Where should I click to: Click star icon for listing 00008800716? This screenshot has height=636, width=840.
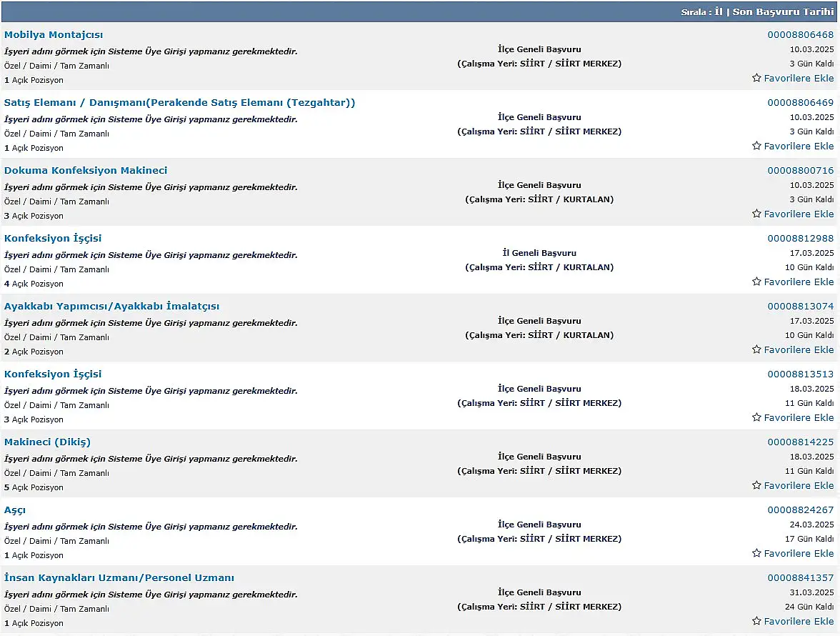tap(756, 214)
